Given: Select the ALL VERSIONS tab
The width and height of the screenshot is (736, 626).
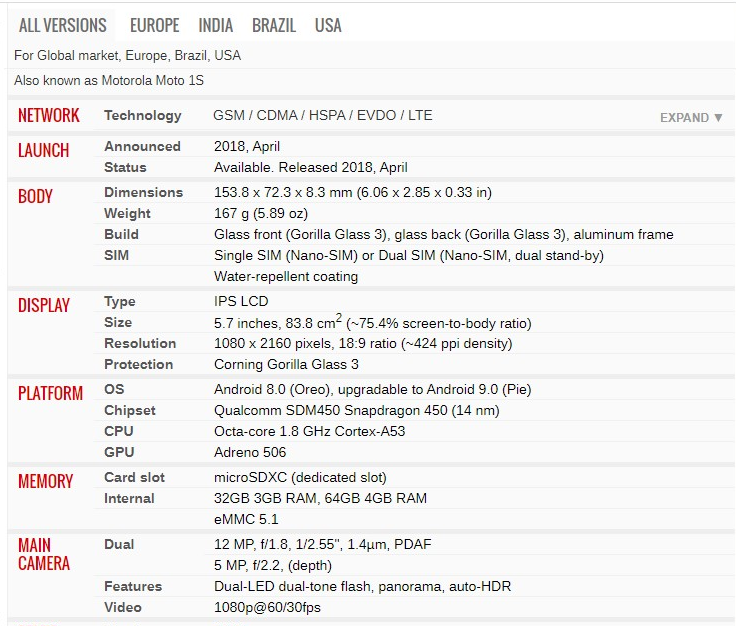Looking at the screenshot, I should [62, 25].
